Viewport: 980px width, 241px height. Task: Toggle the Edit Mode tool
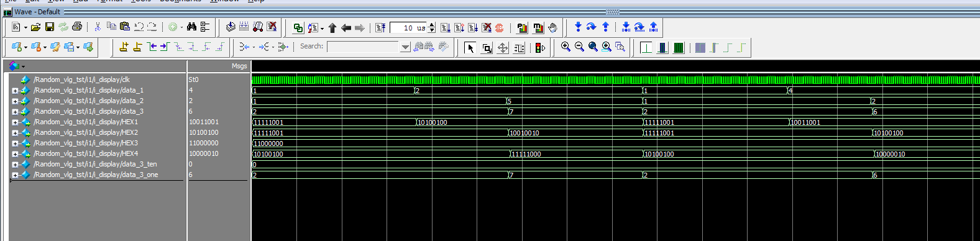519,48
